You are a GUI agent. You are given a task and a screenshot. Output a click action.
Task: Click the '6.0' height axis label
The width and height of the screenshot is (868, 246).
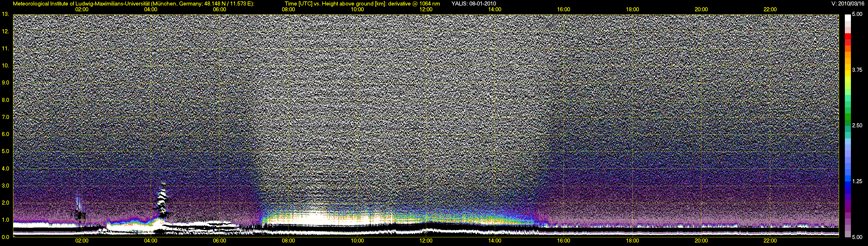point(5,134)
